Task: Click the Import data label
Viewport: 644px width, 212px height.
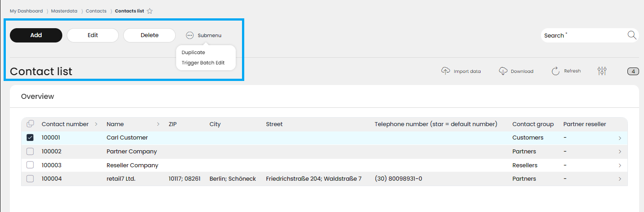Action: [x=467, y=71]
